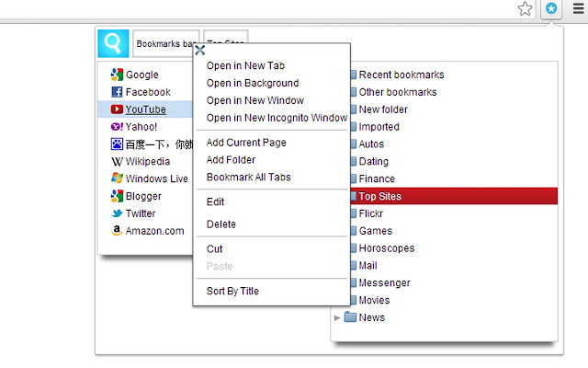
Task: Select the Flickr folder
Action: tap(371, 213)
